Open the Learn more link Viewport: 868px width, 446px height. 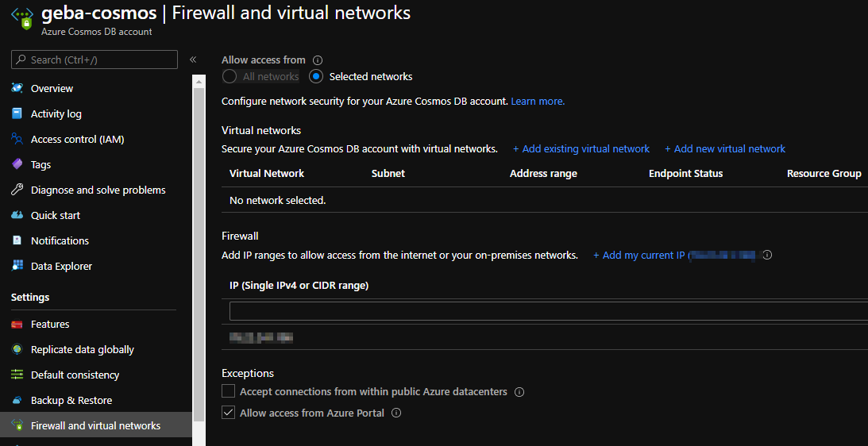(x=538, y=102)
